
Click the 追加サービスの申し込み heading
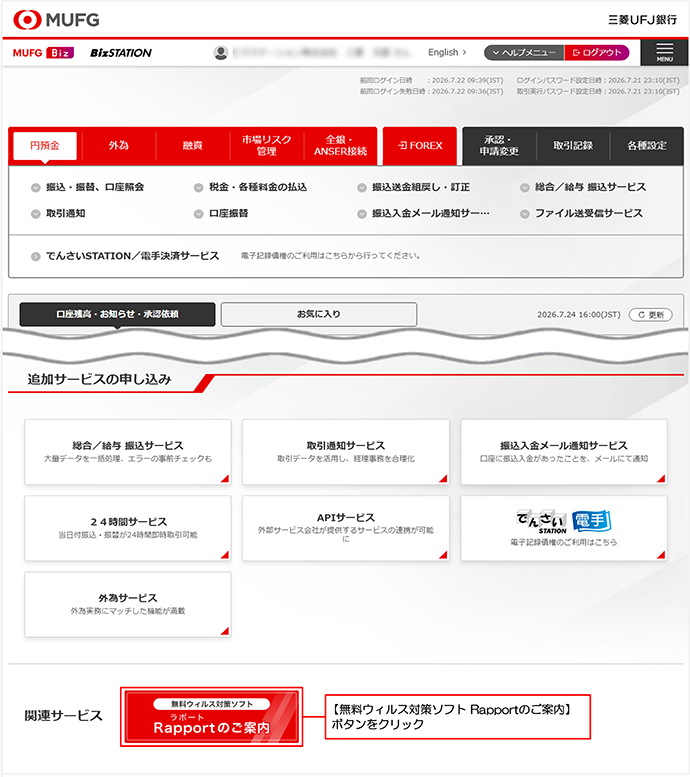click(x=99, y=380)
